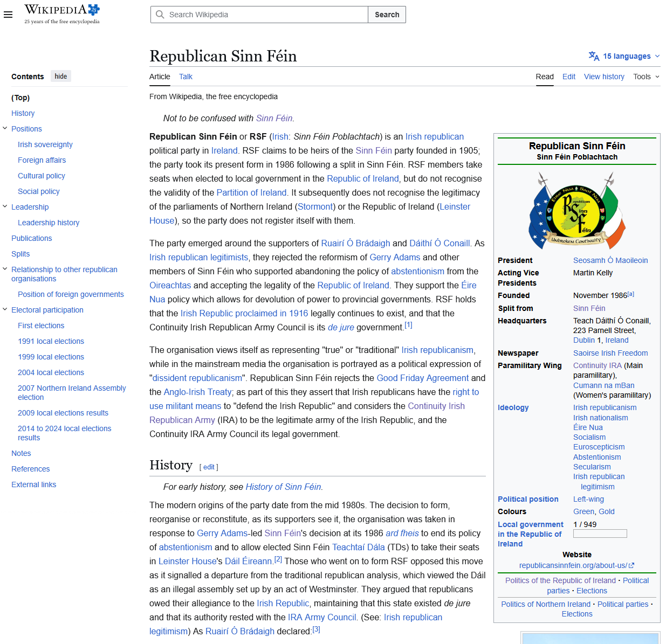Open the Sinn Féin hatnote link
Screen dimensions: 666x644
tap(274, 118)
